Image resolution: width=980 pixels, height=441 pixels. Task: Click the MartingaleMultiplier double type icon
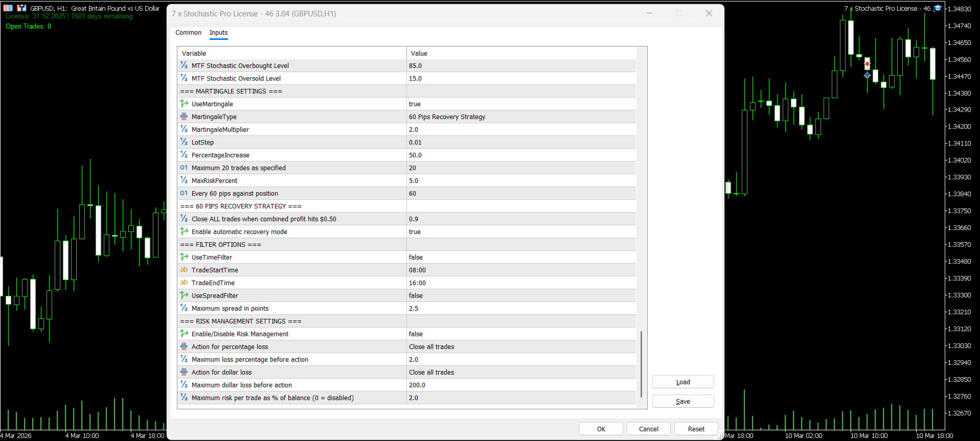point(184,129)
